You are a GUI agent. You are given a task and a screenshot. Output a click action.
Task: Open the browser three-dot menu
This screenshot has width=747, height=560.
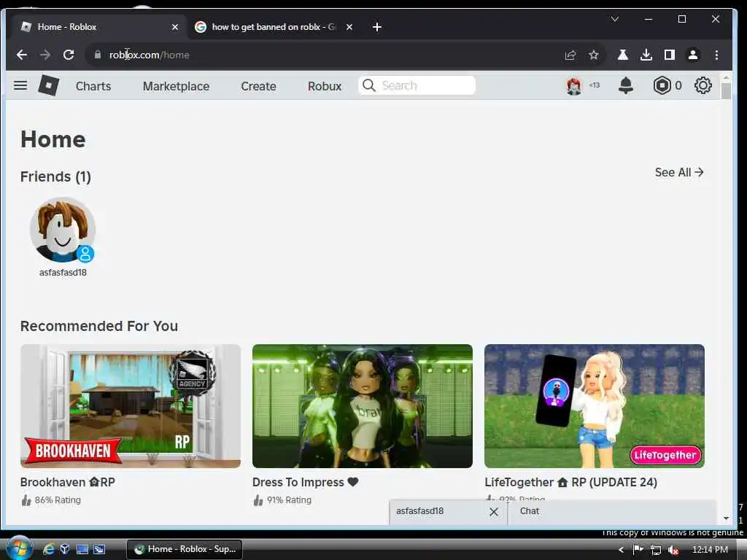(716, 55)
